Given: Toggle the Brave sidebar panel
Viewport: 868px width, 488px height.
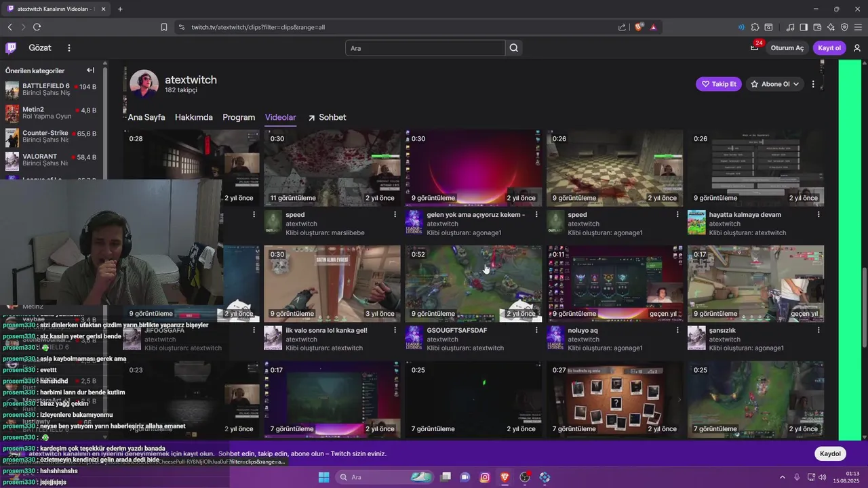Looking at the screenshot, I should 804,27.
